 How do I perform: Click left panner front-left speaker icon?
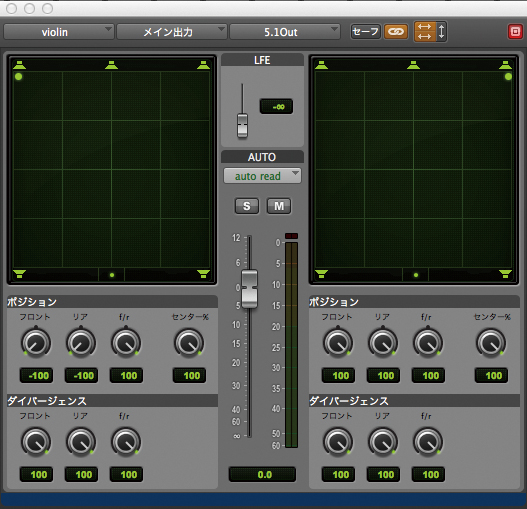pos(19,65)
